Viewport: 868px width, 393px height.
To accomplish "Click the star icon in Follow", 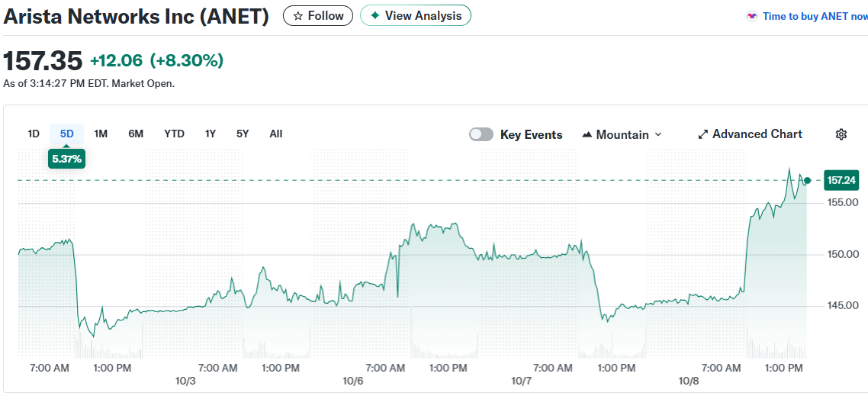I will pyautogui.click(x=298, y=16).
